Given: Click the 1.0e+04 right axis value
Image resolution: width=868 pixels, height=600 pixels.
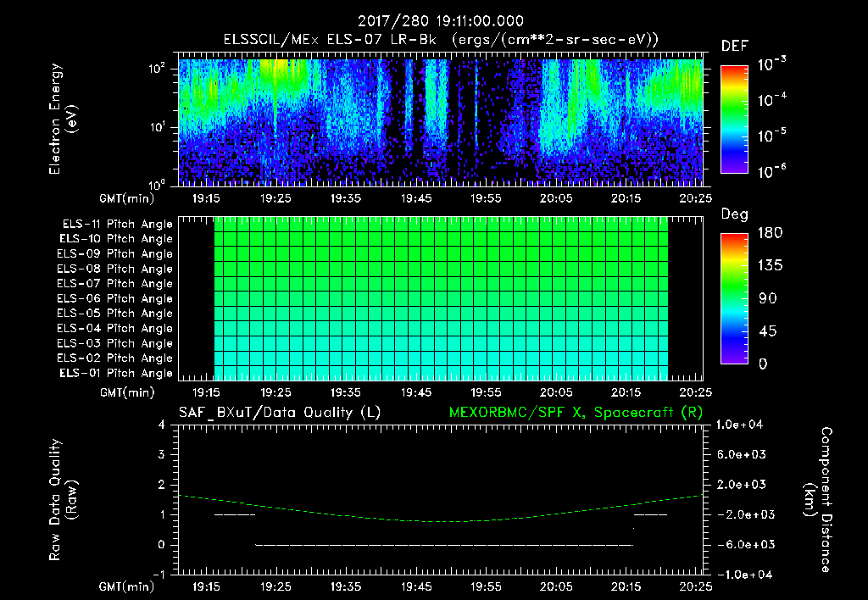Looking at the screenshot, I should [739, 425].
